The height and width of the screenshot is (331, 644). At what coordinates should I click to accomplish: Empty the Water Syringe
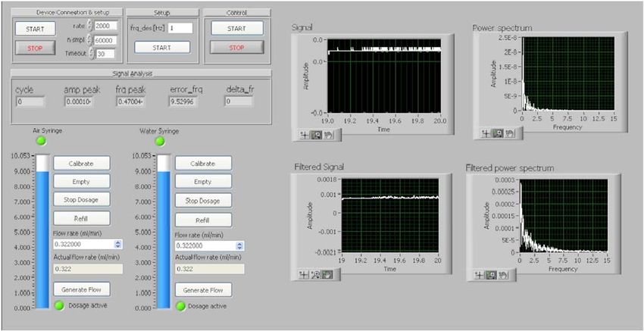[x=203, y=181]
